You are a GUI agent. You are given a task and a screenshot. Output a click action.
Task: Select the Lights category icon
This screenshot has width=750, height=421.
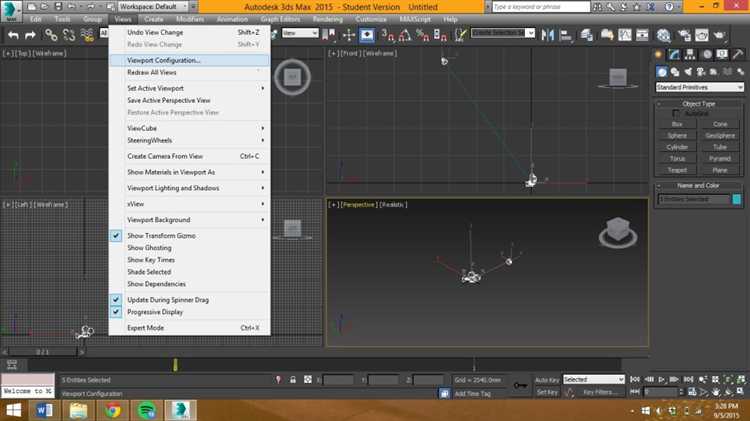(688, 72)
